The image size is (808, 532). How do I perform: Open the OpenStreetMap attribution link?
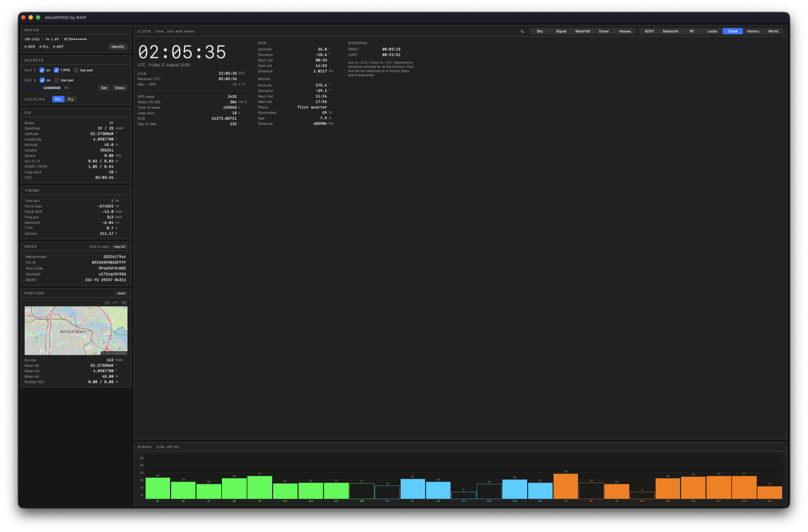pyautogui.click(x=114, y=353)
